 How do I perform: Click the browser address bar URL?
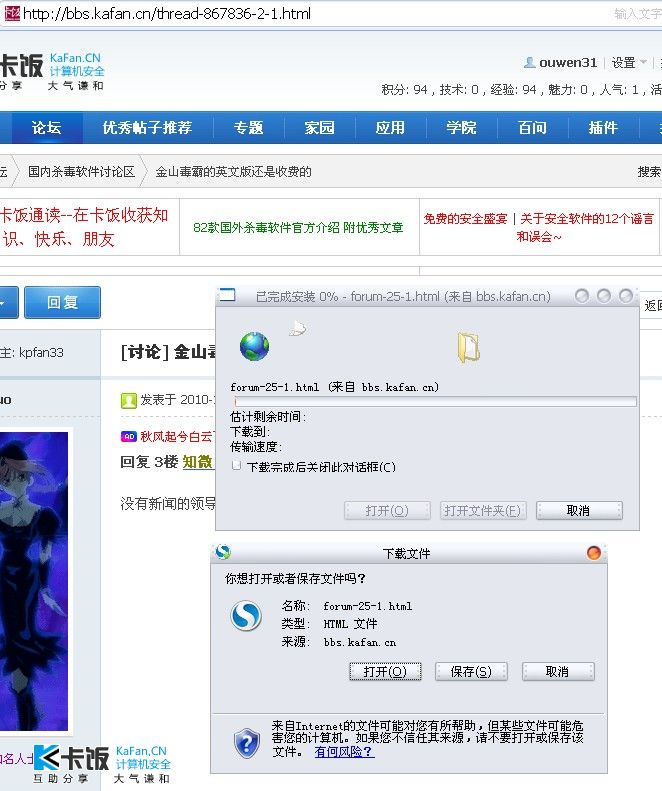tap(167, 14)
